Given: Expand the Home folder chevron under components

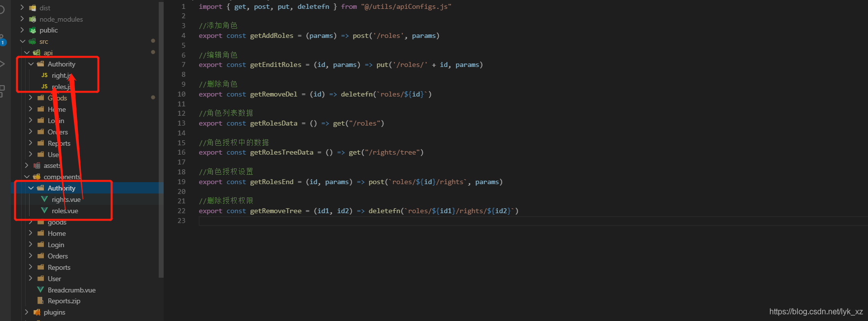Looking at the screenshot, I should pos(31,233).
